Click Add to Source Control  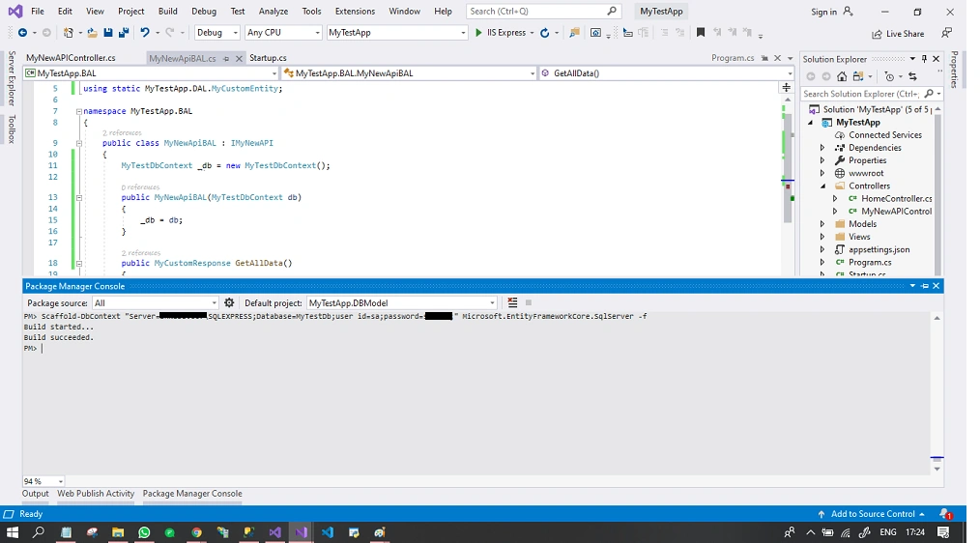tap(871, 514)
